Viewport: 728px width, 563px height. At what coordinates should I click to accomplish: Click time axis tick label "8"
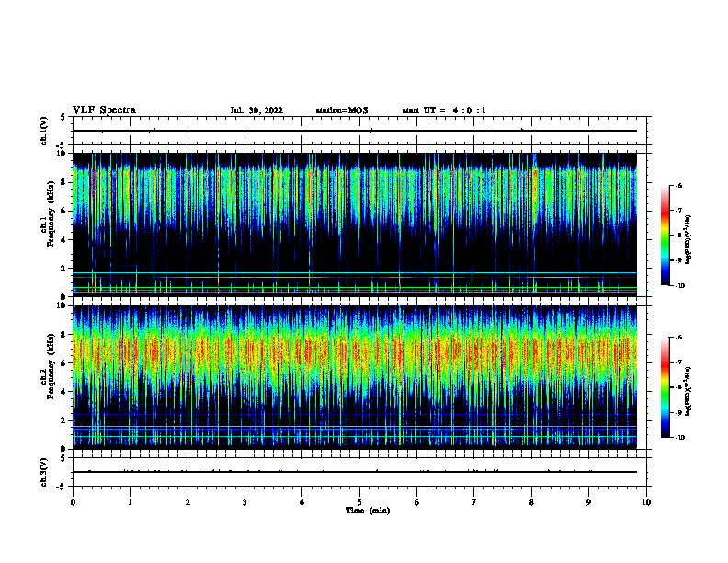[531, 502]
